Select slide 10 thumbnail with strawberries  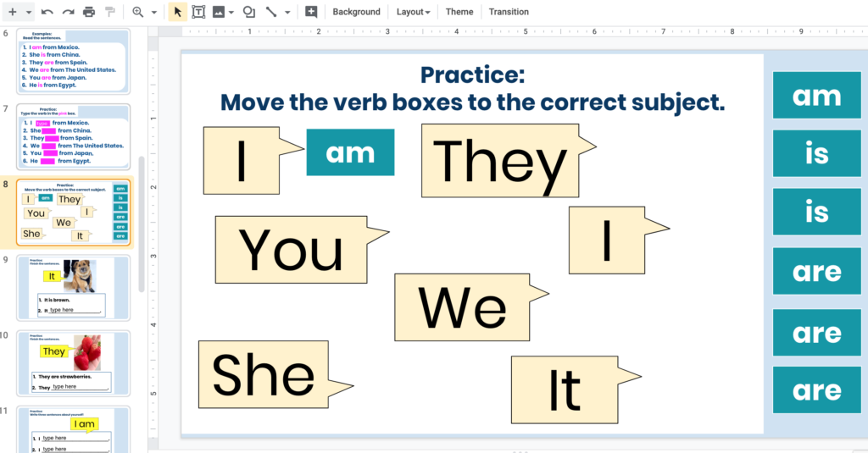click(74, 363)
